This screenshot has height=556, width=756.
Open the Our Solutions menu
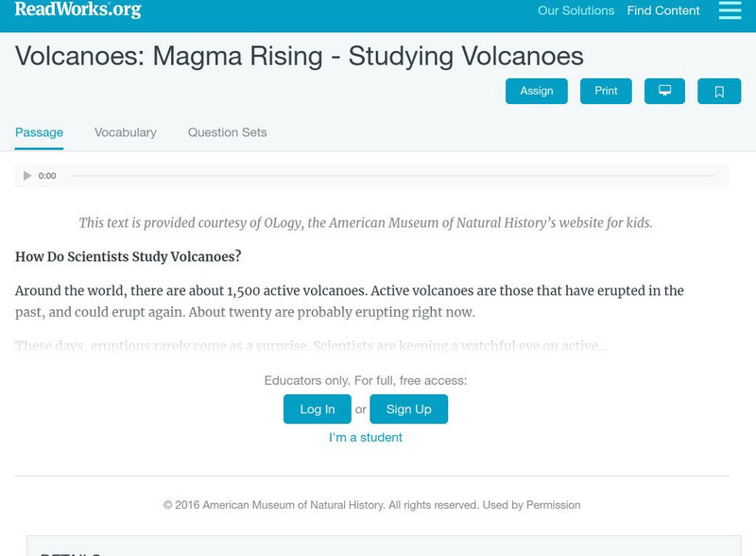point(576,11)
